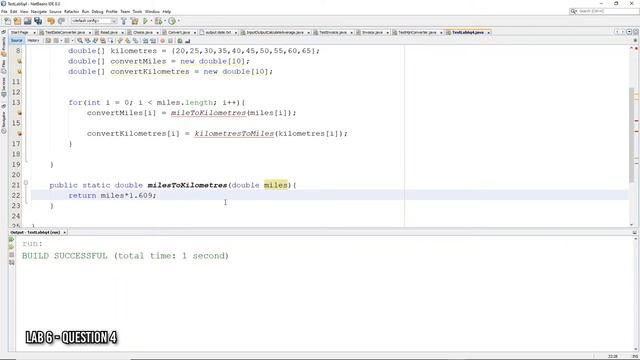Open the Navigate menu

[x=39, y=11]
